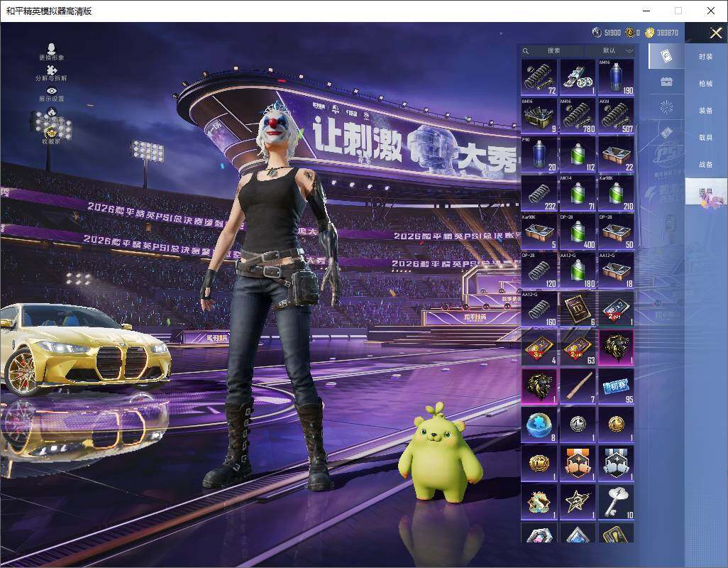This screenshot has height=568, width=728.
Task: Select the DP-28 parts tray with count 50
Action: pyautogui.click(x=616, y=231)
